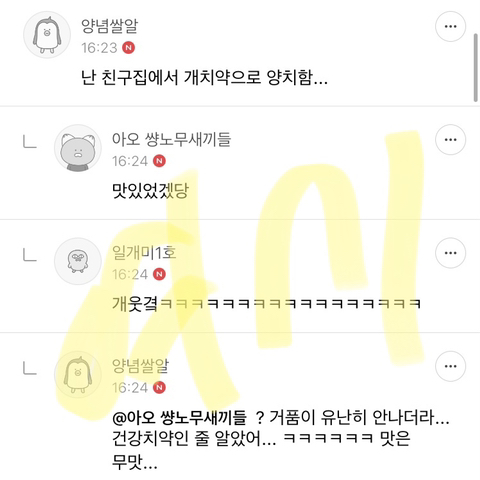Open 아오 썅노무새끼들 profile from nickname
Screen dimensions: 480x480
171,139
